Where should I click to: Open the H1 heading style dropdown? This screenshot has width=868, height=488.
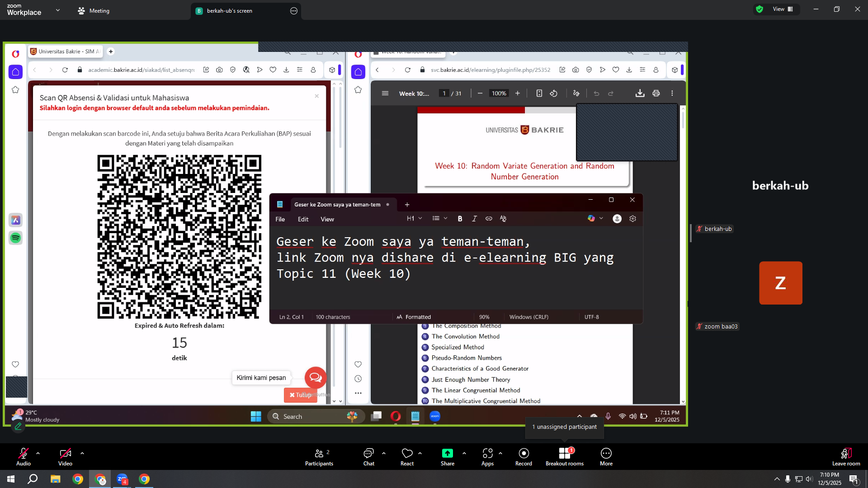(x=414, y=219)
